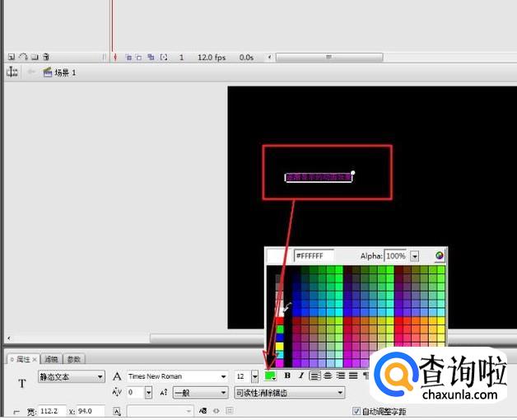517x420 pixels.
Task: Switch to the 参数 tab
Action: (73, 359)
